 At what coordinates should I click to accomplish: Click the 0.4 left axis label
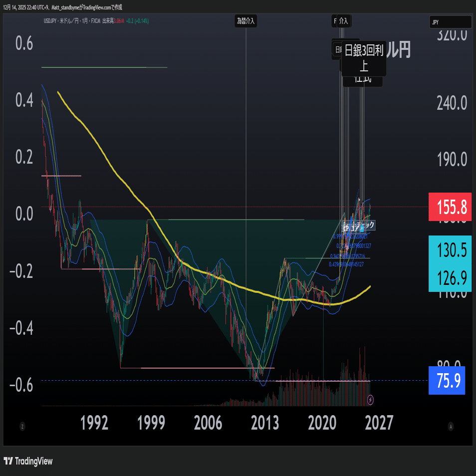pos(24,100)
